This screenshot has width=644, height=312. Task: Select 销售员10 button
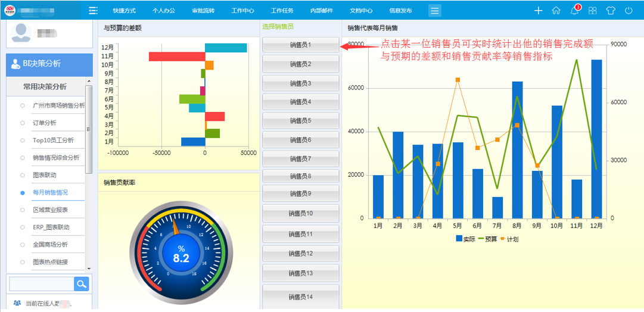[x=301, y=214]
